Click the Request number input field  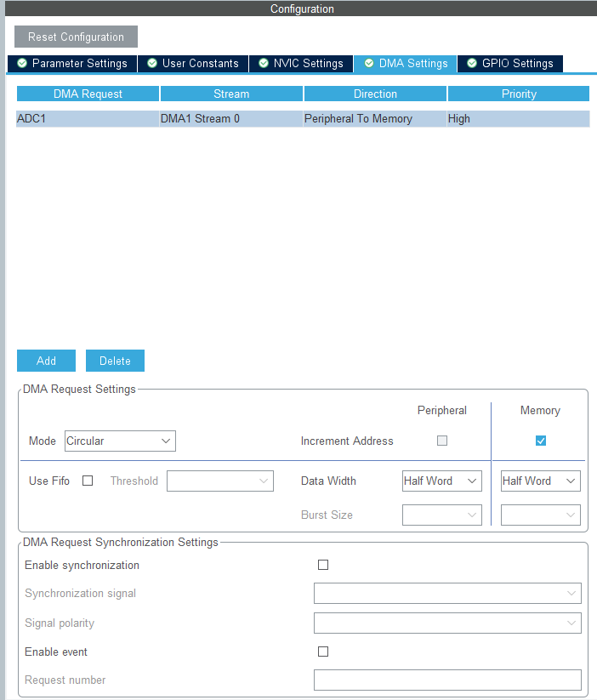point(447,680)
